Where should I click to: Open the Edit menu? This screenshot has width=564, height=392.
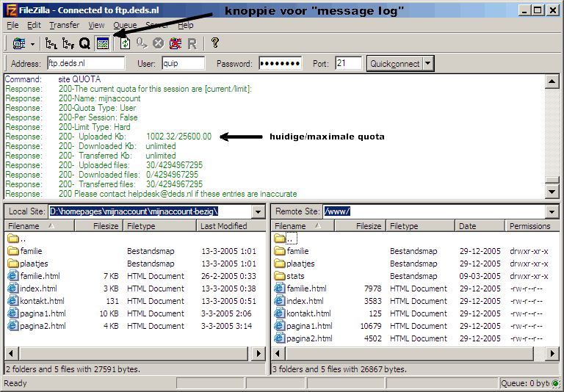pyautogui.click(x=34, y=25)
